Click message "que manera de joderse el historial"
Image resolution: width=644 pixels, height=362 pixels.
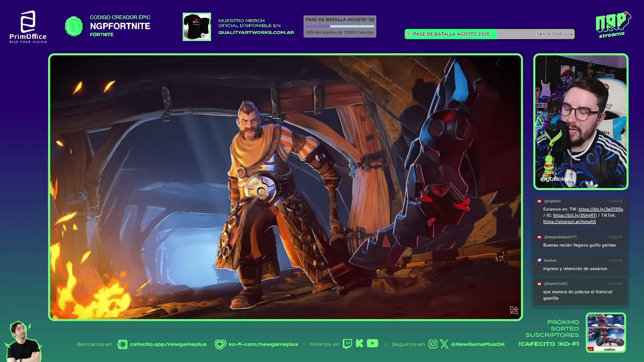click(578, 292)
